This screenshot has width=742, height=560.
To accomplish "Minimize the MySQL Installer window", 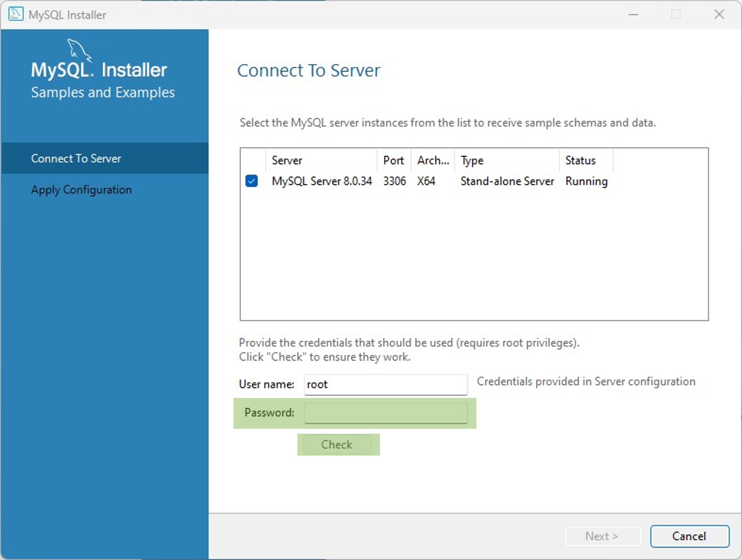I will coord(633,15).
